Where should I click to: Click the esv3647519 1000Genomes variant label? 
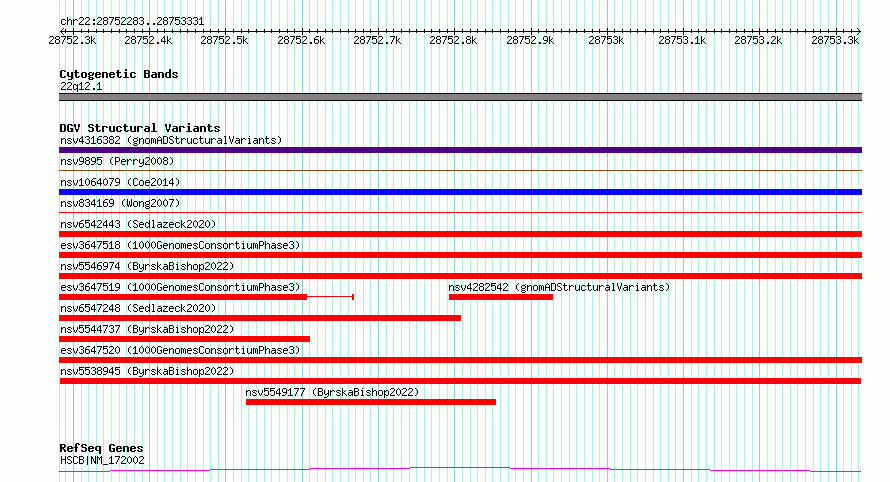[x=180, y=287]
